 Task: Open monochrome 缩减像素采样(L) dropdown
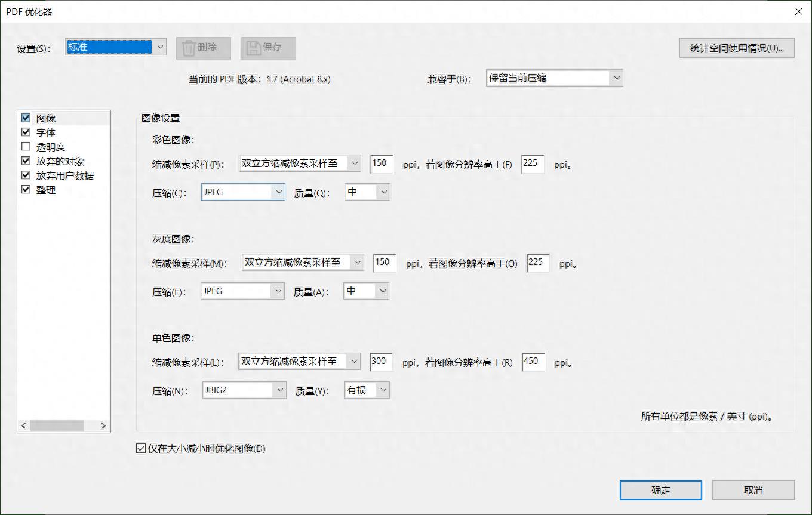coord(299,362)
